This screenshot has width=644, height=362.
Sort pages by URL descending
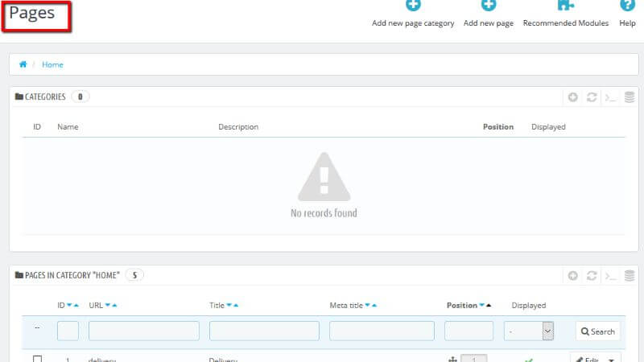(108, 305)
